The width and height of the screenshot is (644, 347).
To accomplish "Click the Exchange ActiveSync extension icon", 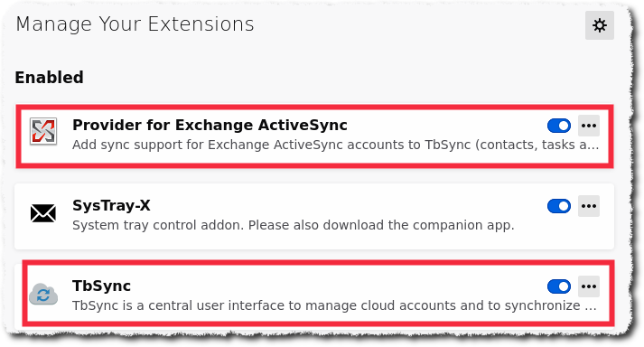I will [x=43, y=132].
